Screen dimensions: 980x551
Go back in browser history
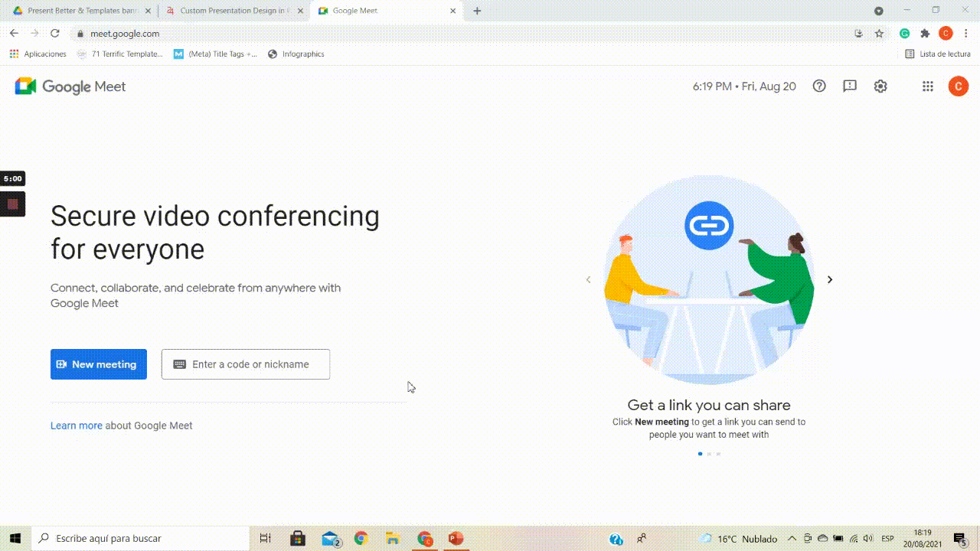pos(14,33)
